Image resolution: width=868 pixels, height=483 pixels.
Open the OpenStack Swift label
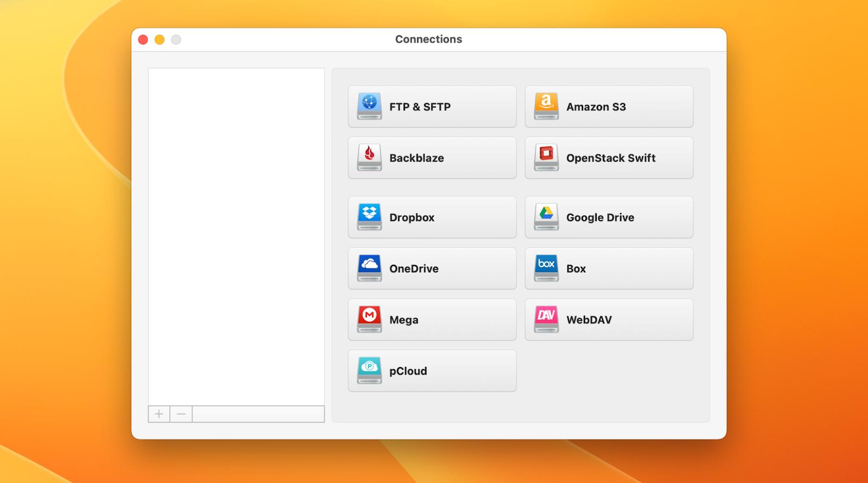tap(611, 158)
